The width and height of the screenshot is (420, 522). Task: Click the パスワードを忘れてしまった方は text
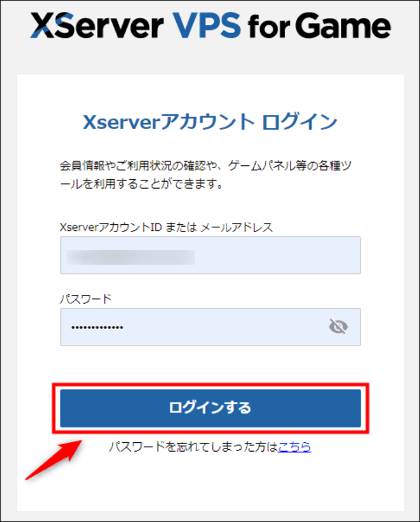[x=193, y=447]
